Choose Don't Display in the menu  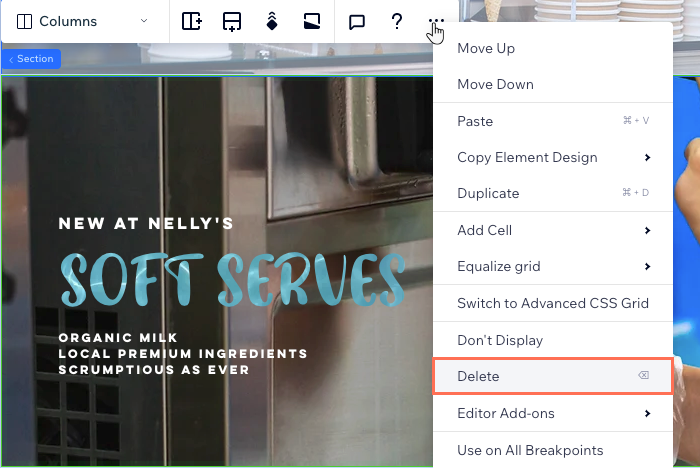coord(553,340)
